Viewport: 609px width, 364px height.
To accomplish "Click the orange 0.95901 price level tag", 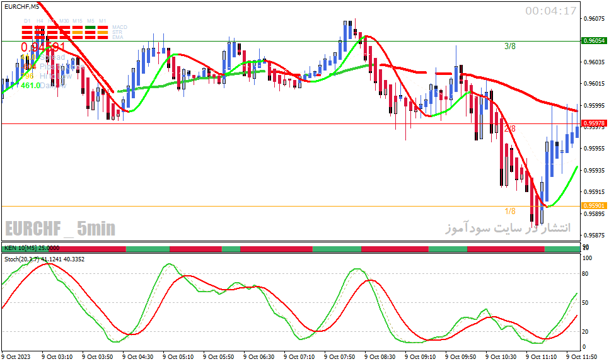I will (x=594, y=206).
